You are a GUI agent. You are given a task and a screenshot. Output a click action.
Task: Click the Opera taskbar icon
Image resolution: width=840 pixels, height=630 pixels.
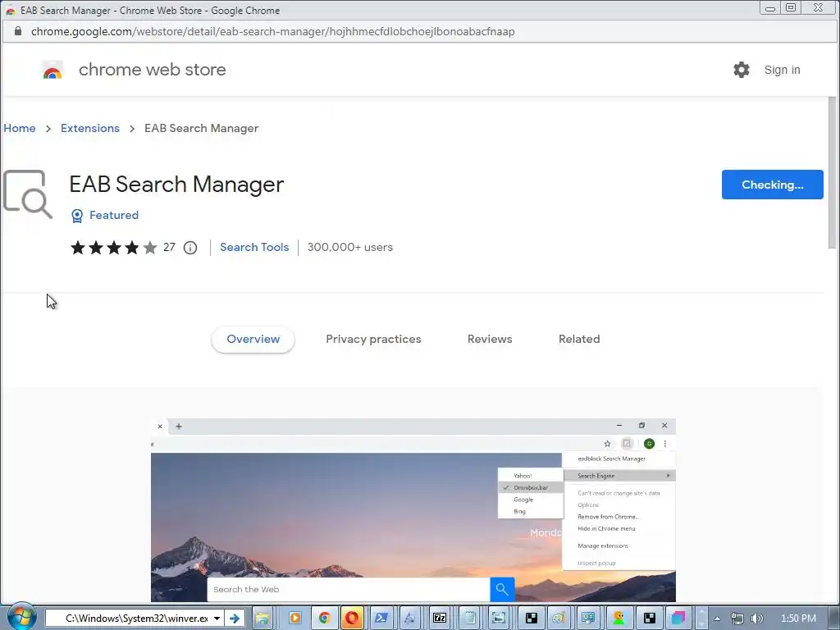352,619
